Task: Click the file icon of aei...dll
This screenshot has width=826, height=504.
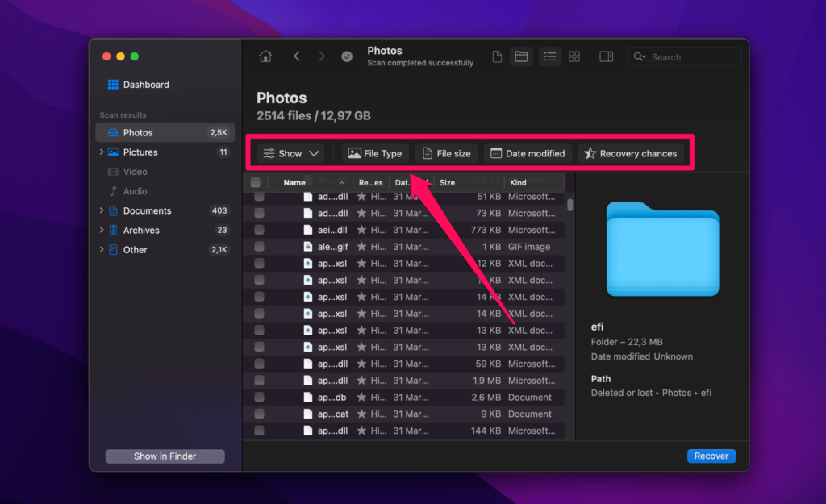Action: click(308, 230)
